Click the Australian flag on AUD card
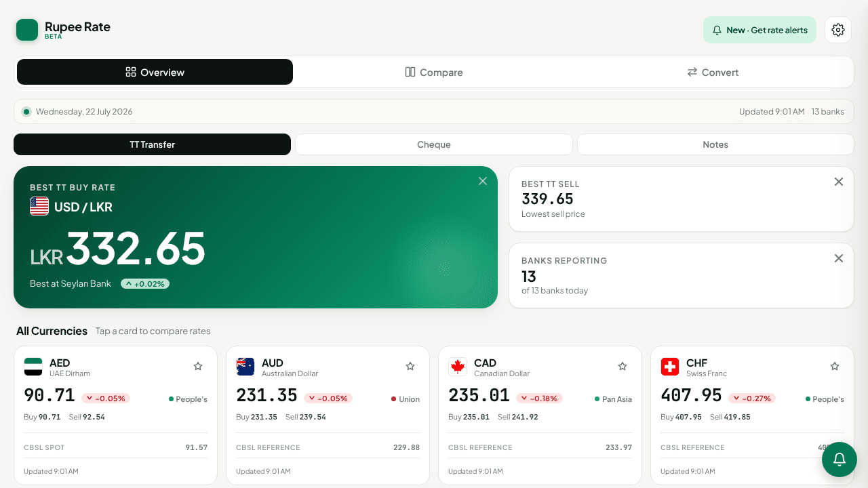 [245, 367]
